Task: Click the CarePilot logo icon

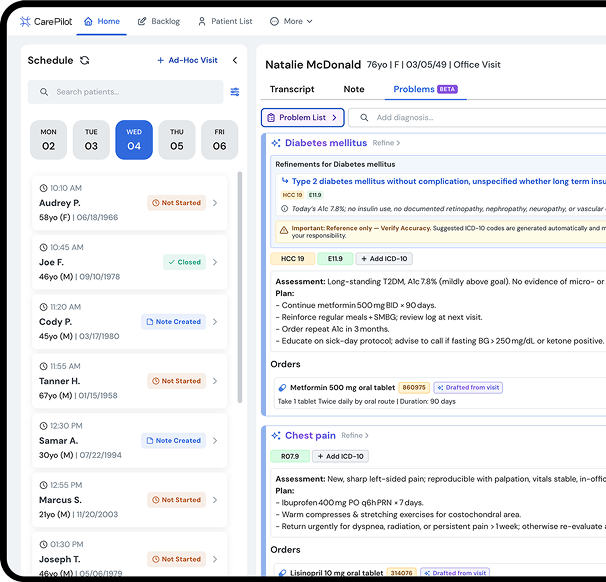Action: 25,21
